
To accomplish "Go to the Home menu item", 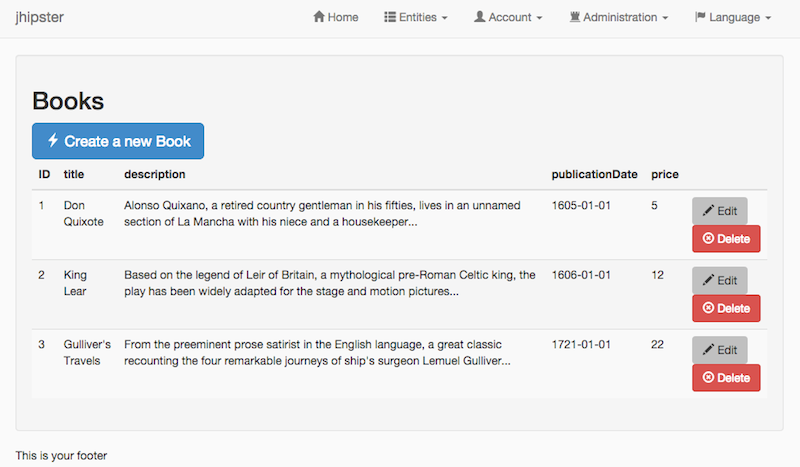I will coord(336,17).
